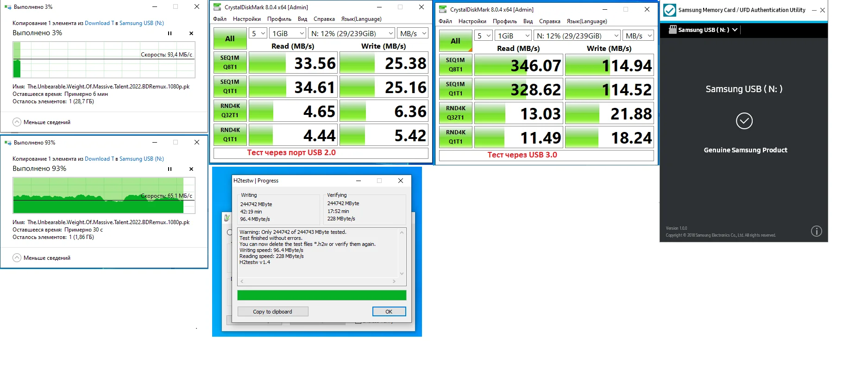Image resolution: width=868 pixels, height=389 pixels.
Task: Run All tests in USB 3.0 window
Action: pos(456,41)
